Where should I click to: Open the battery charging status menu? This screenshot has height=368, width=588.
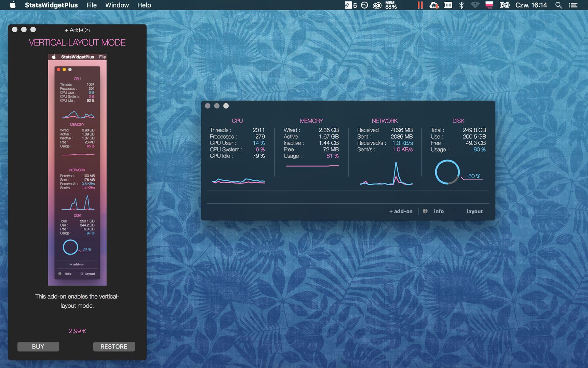pyautogui.click(x=505, y=5)
